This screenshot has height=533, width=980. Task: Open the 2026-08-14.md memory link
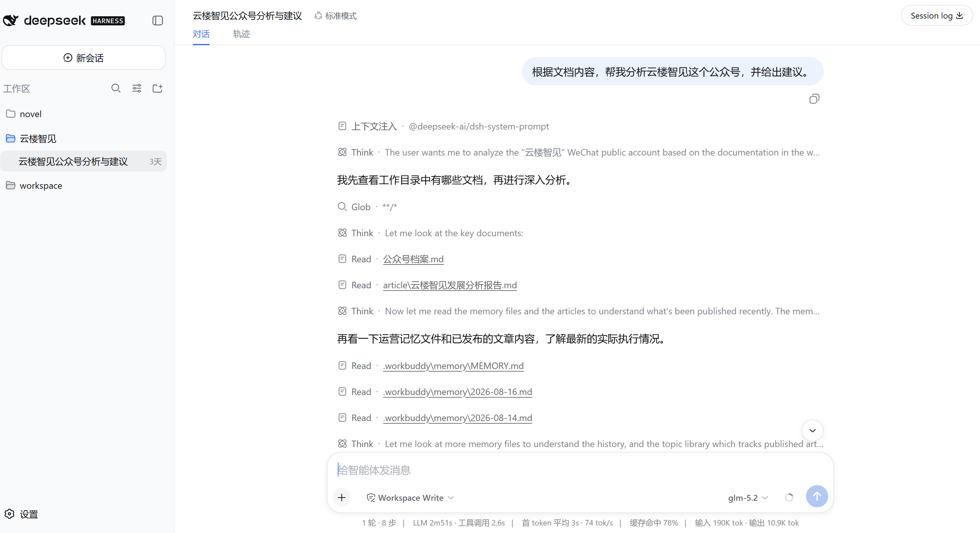click(457, 417)
